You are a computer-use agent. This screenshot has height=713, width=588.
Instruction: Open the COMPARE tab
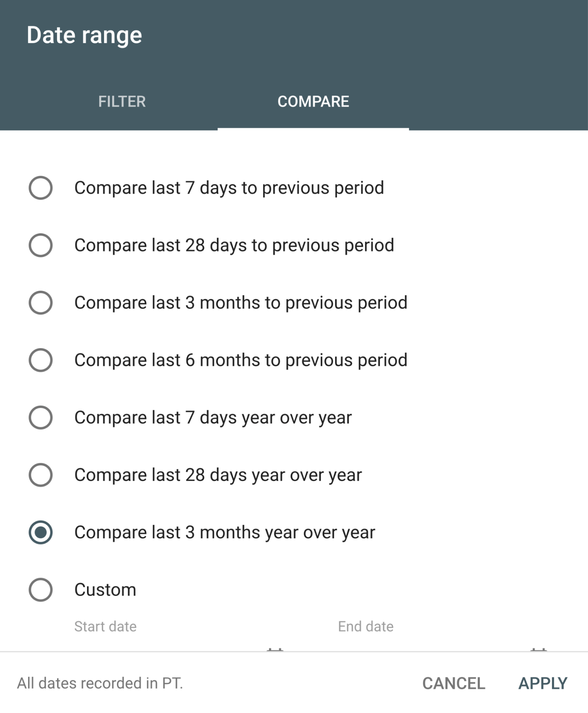click(313, 102)
